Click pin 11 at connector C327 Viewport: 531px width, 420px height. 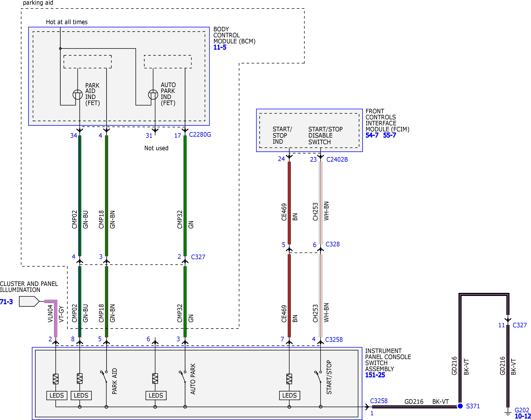tap(501, 325)
